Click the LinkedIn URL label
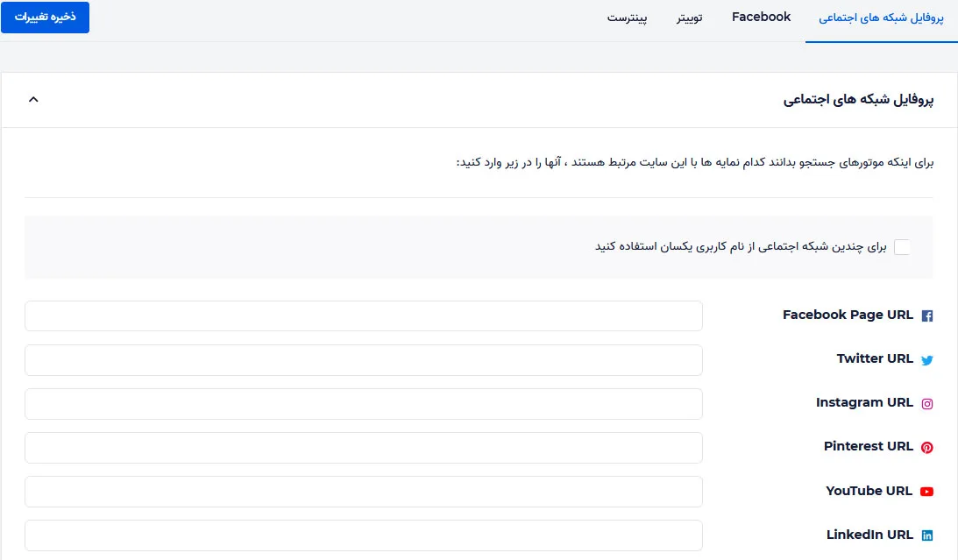958x560 pixels. tap(870, 535)
